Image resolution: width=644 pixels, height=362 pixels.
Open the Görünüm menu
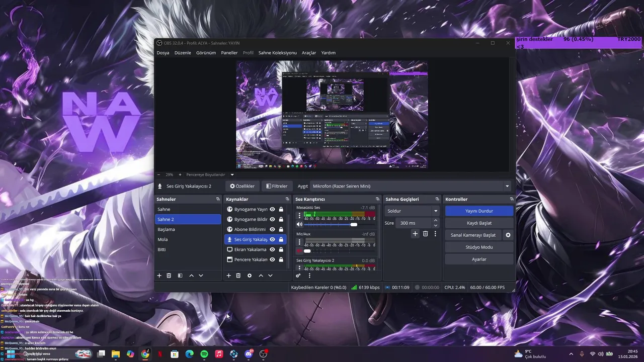point(206,53)
